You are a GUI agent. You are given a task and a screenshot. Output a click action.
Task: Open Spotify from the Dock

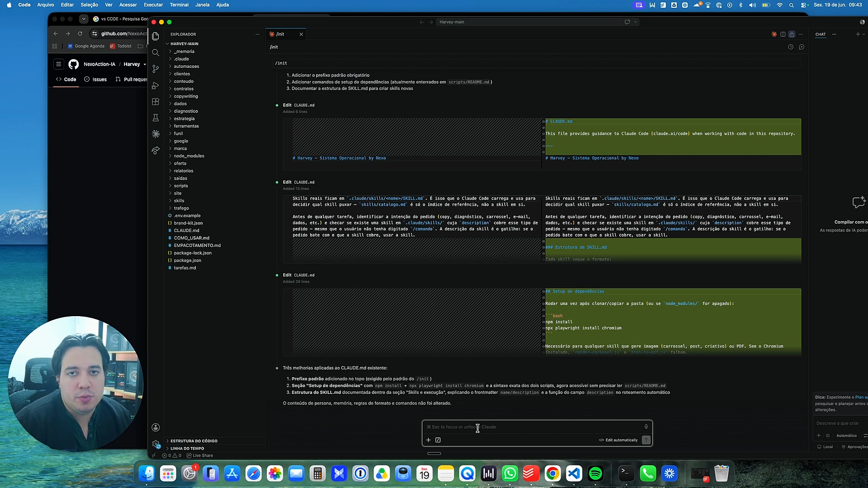click(596, 474)
